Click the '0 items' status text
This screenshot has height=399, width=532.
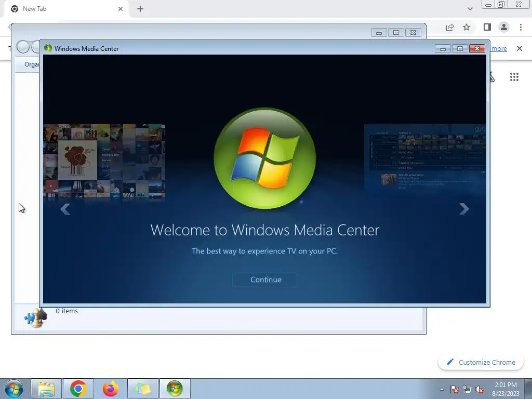click(x=67, y=311)
